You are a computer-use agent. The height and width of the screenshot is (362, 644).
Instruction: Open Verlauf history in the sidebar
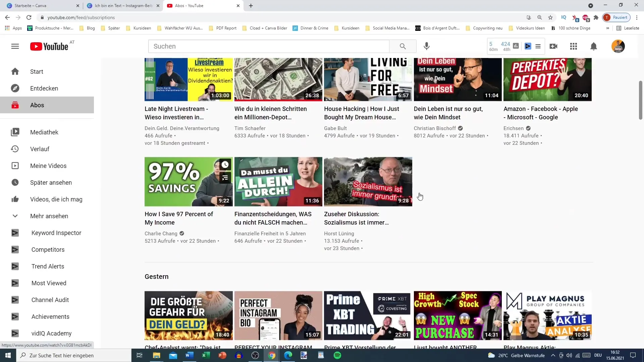(47, 149)
